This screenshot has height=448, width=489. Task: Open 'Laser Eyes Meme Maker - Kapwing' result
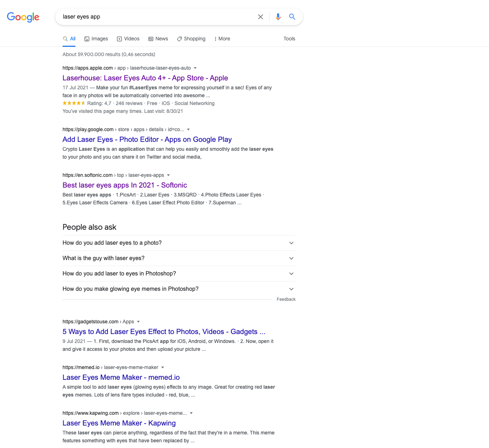[x=119, y=423]
